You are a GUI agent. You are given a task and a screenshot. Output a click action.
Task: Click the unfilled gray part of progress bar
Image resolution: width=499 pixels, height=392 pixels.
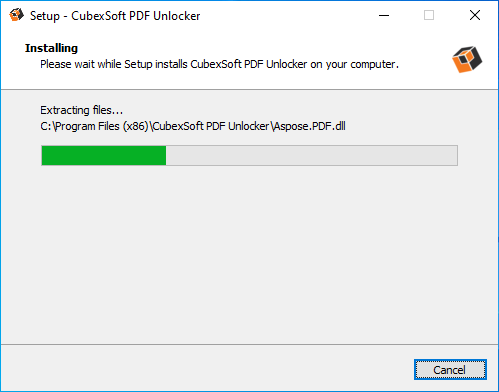pos(312,155)
